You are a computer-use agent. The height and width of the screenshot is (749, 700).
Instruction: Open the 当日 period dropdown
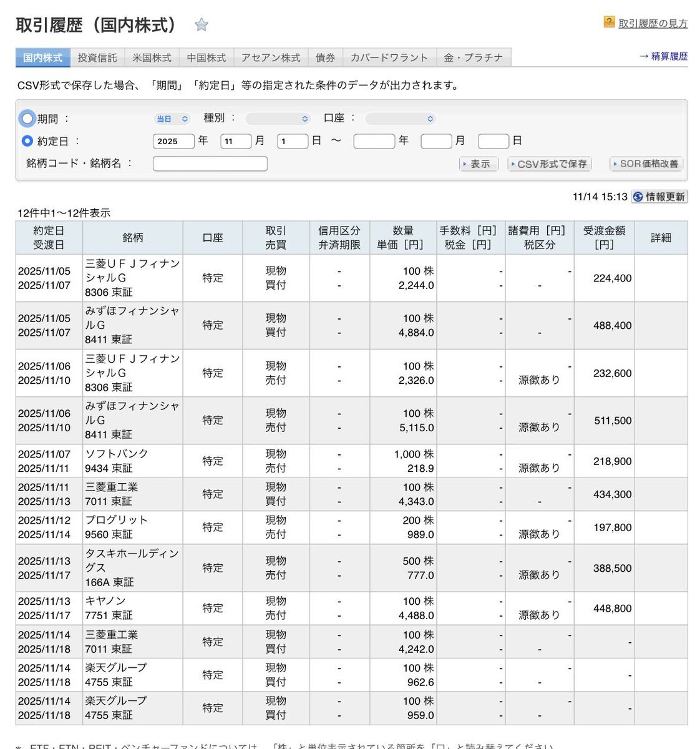tap(172, 119)
